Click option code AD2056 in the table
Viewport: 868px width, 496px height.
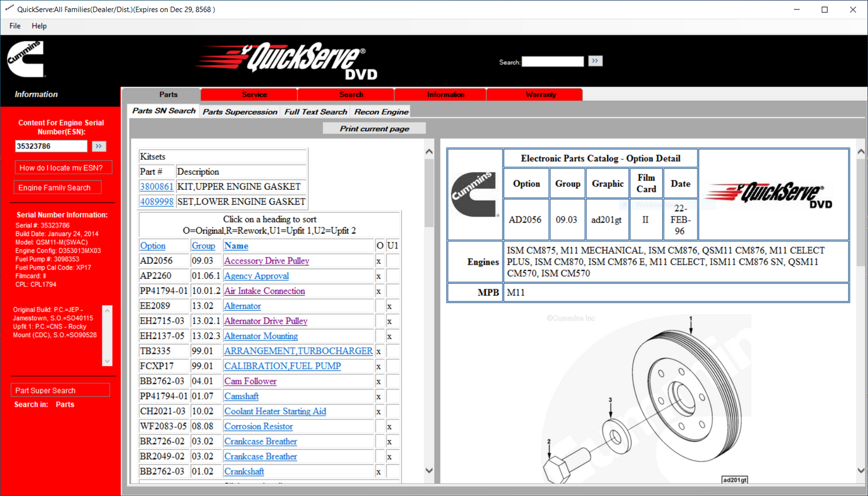pos(156,261)
